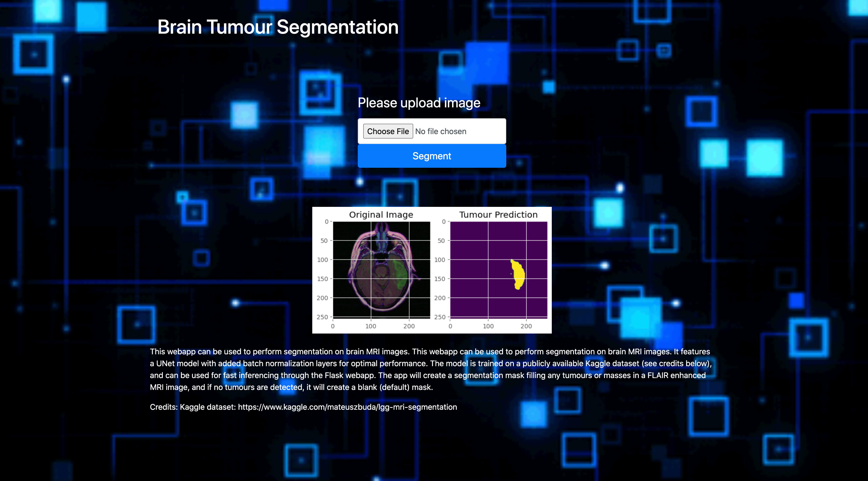Click the 150 y-axis label on Tumour Prediction

tap(439, 279)
